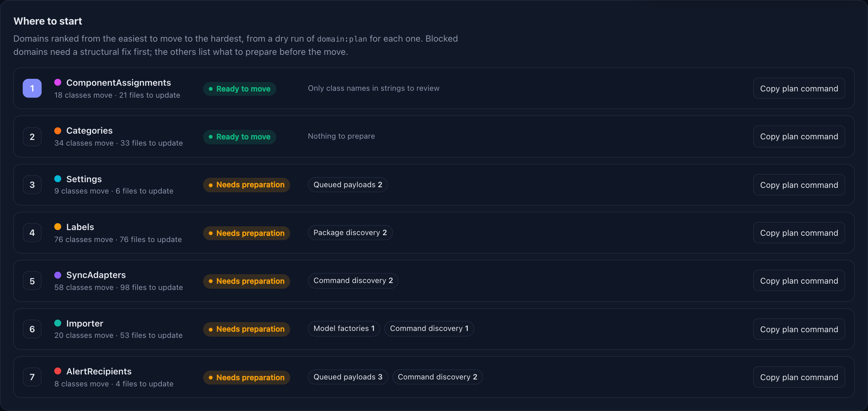Select the rank 7 number badge
Screen dimensions: 868x411
(x=32, y=377)
